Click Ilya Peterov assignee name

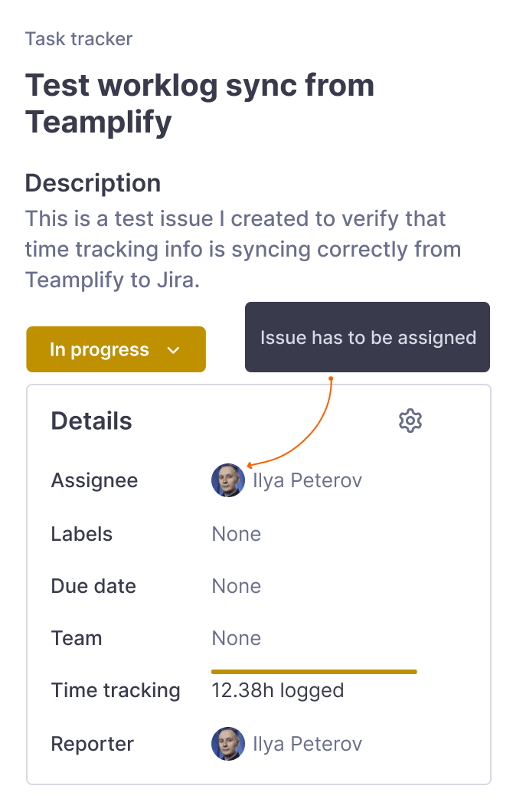click(307, 480)
